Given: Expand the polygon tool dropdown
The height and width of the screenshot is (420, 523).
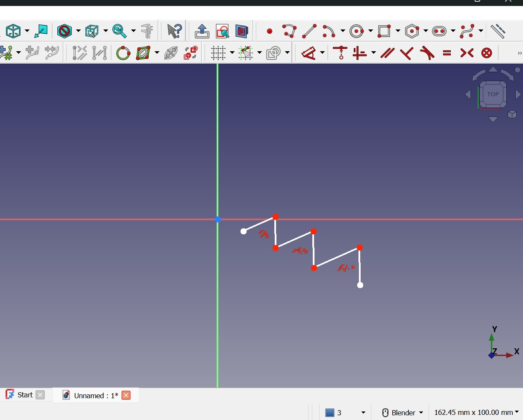Looking at the screenshot, I should point(426,31).
